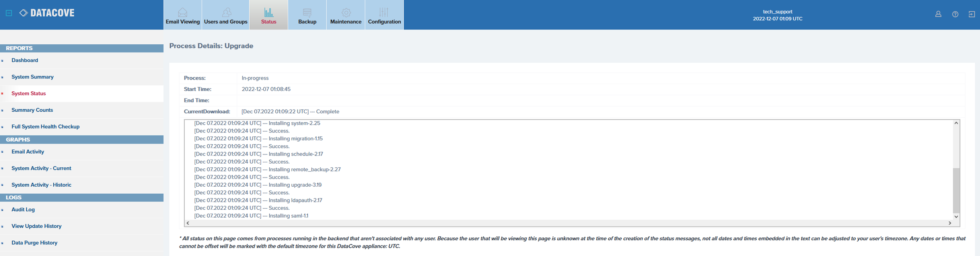Click the Users and Groups people icon
The image size is (980, 256).
226,12
